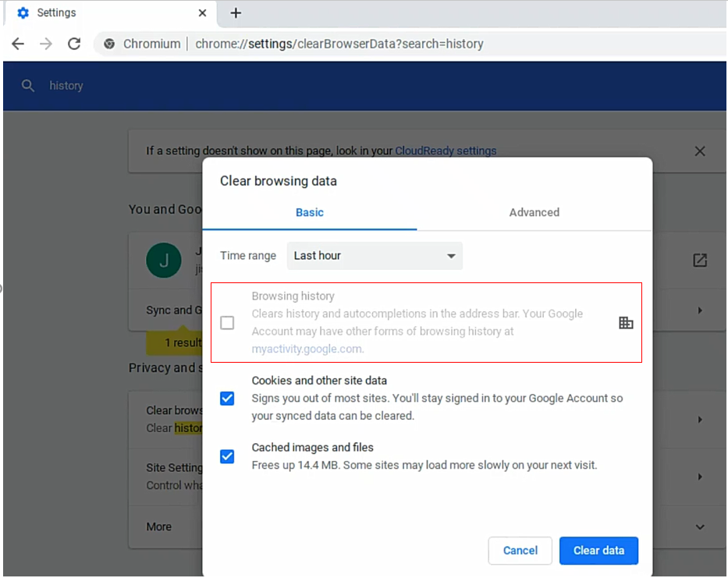The height and width of the screenshot is (578, 728).
Task: Click the Clear data button
Action: click(598, 551)
